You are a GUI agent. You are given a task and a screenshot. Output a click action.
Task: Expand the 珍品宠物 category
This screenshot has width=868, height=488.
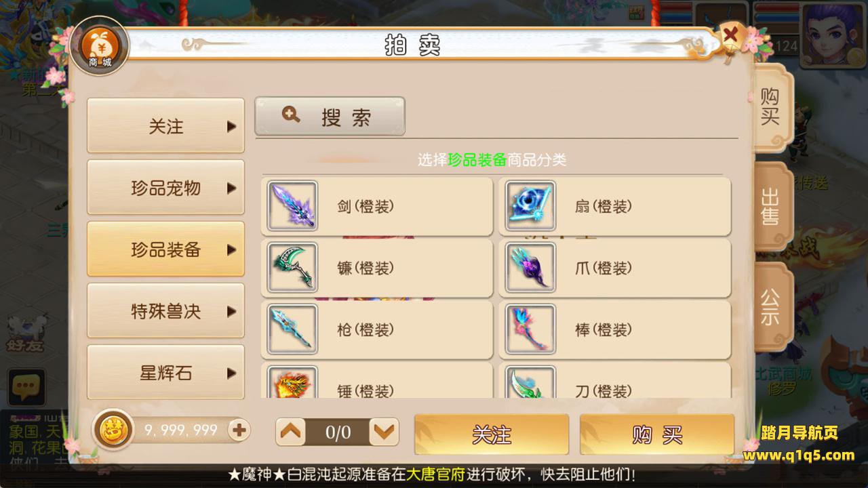pyautogui.click(x=165, y=188)
